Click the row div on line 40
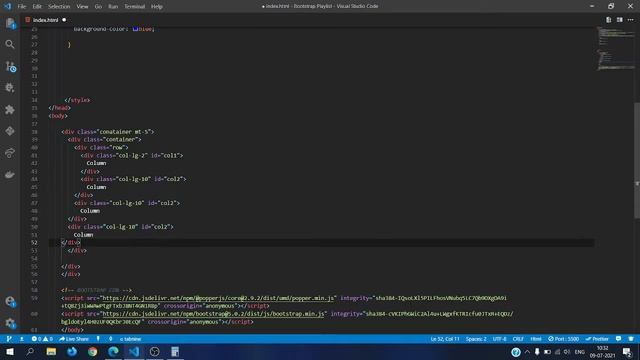This screenshot has height=360, width=640. [101, 147]
